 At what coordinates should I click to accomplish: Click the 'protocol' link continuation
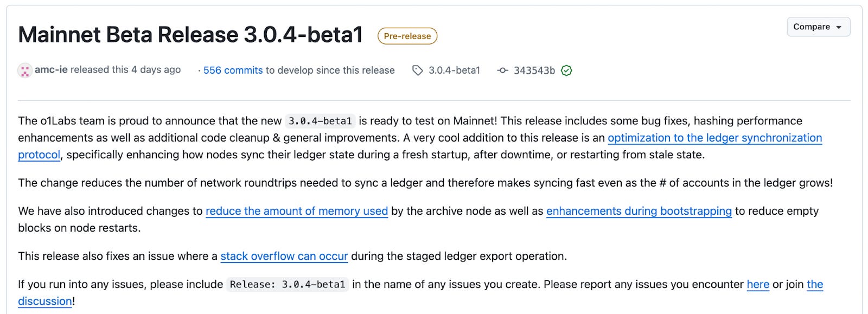[x=39, y=155]
